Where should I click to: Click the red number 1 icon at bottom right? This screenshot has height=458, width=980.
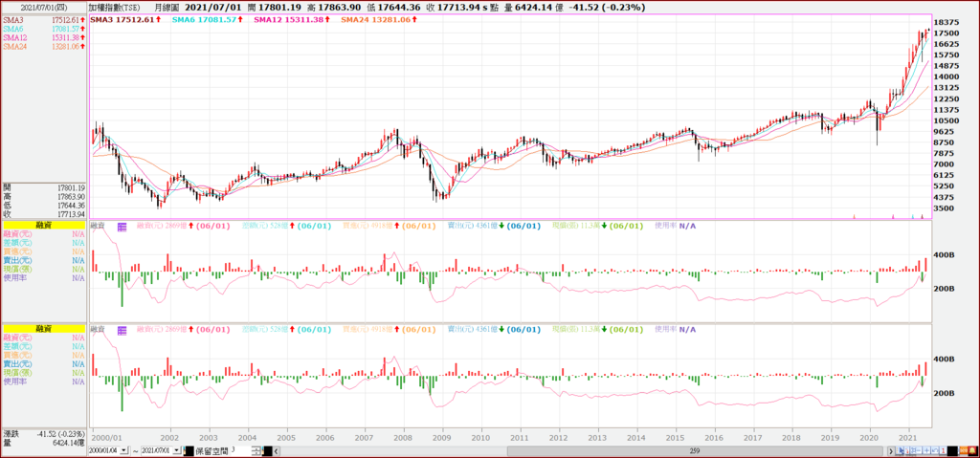point(943,450)
